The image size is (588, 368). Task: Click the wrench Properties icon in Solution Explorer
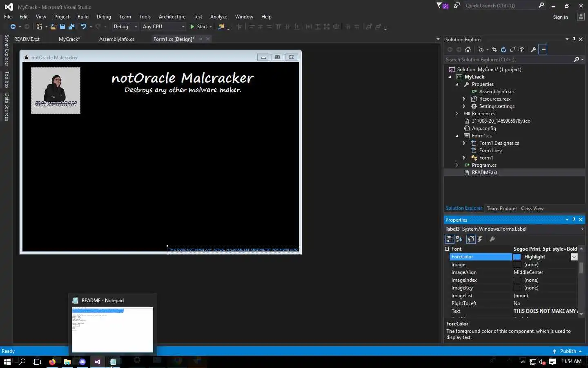click(533, 49)
